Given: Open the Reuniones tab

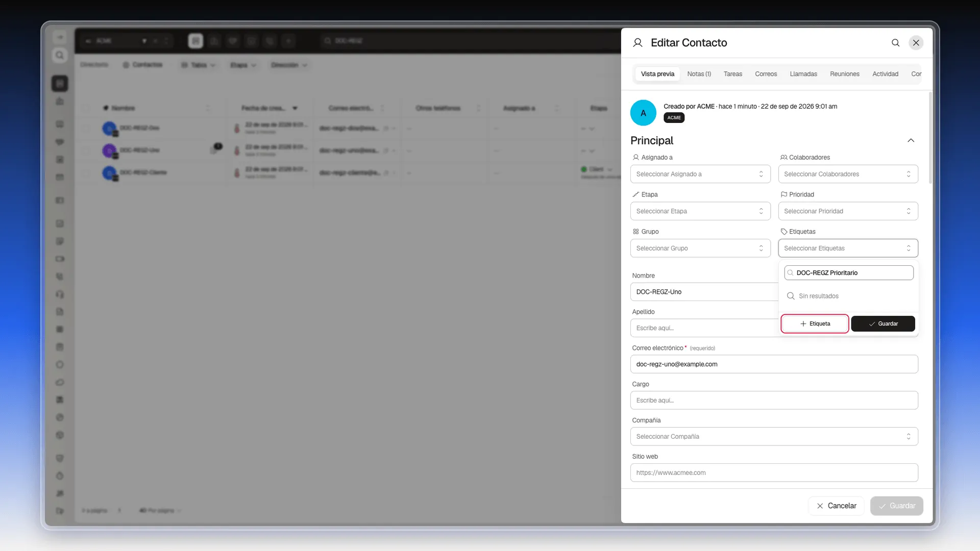Looking at the screenshot, I should (x=844, y=74).
